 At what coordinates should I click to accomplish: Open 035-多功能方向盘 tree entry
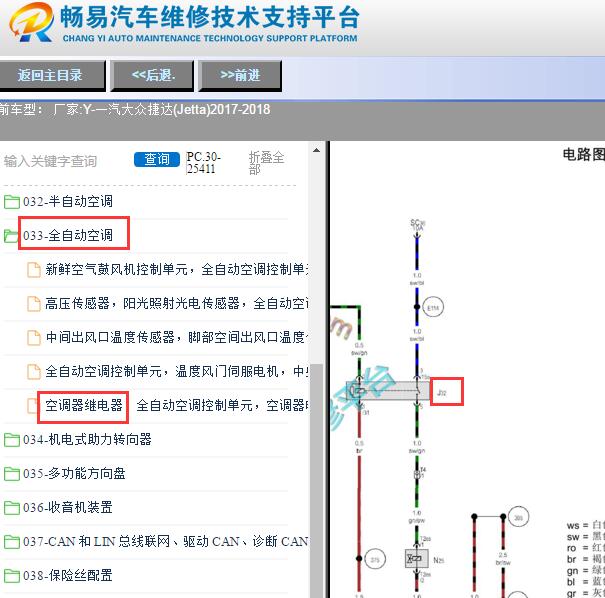(74, 473)
